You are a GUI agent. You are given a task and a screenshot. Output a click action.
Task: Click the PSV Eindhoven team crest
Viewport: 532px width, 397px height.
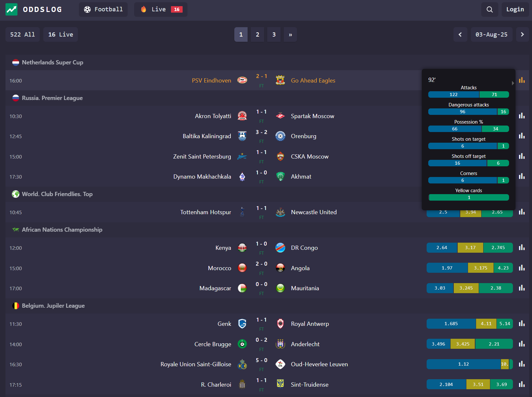coord(242,80)
